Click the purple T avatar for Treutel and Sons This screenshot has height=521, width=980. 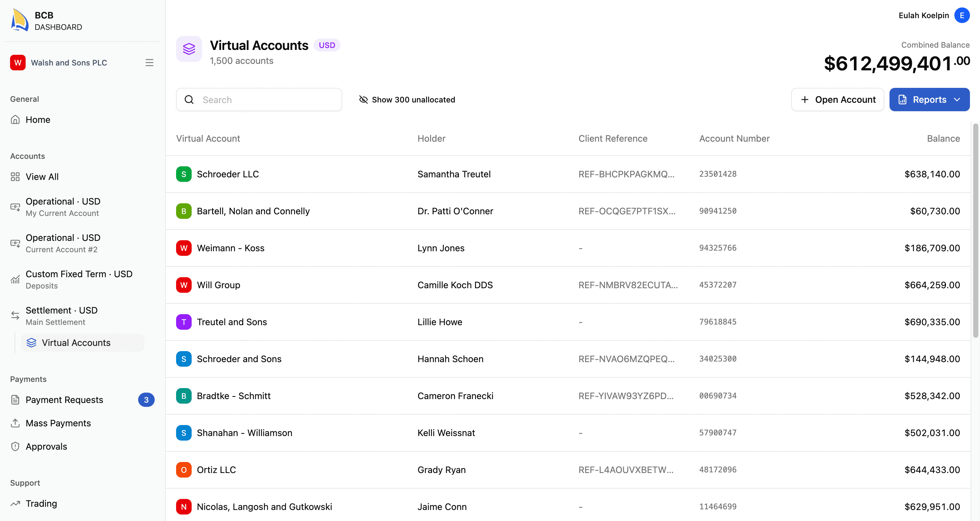click(184, 322)
